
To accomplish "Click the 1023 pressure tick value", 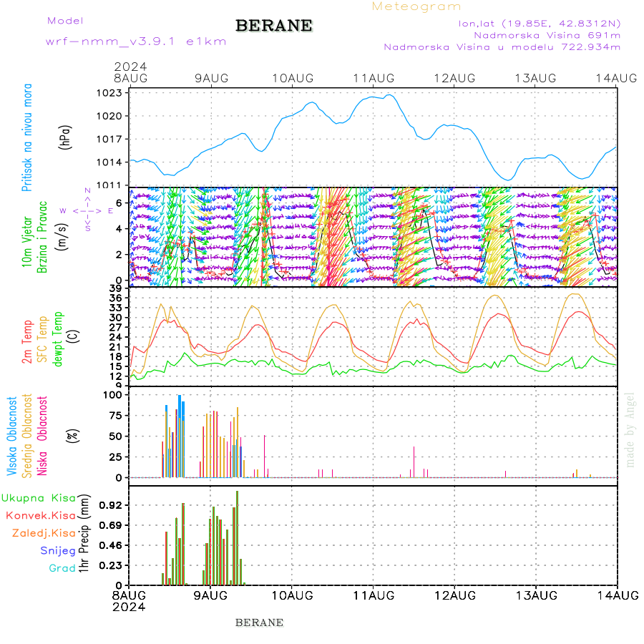I will coord(109,93).
